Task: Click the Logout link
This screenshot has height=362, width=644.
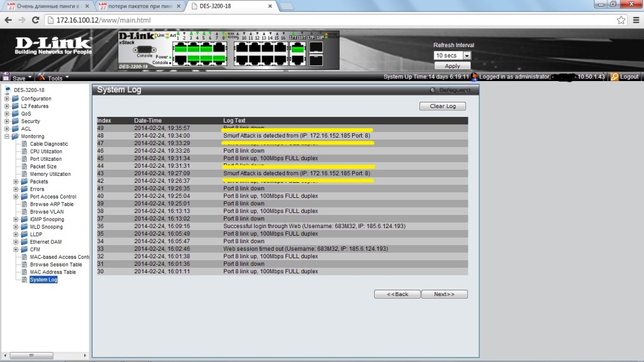Action: (x=629, y=77)
